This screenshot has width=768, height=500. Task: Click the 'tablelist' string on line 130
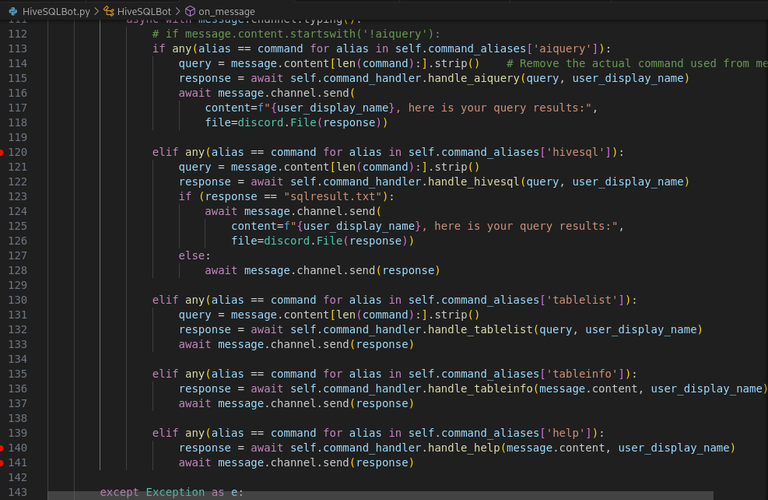tap(582, 300)
